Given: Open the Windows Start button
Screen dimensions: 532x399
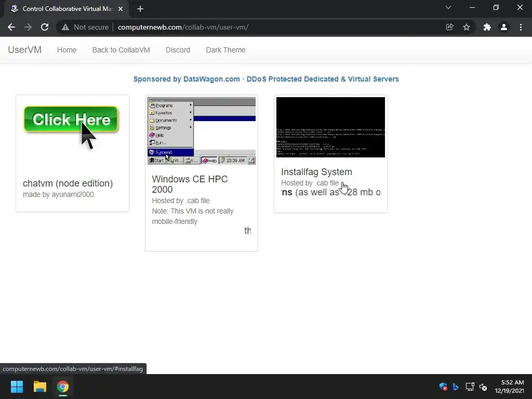Looking at the screenshot, I should pyautogui.click(x=17, y=387).
